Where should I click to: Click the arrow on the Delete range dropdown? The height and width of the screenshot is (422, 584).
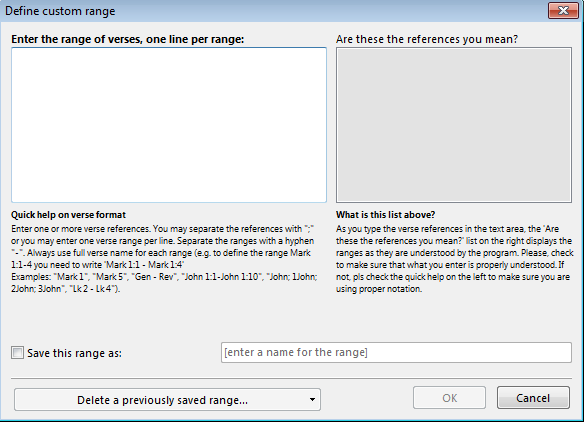pyautogui.click(x=312, y=400)
